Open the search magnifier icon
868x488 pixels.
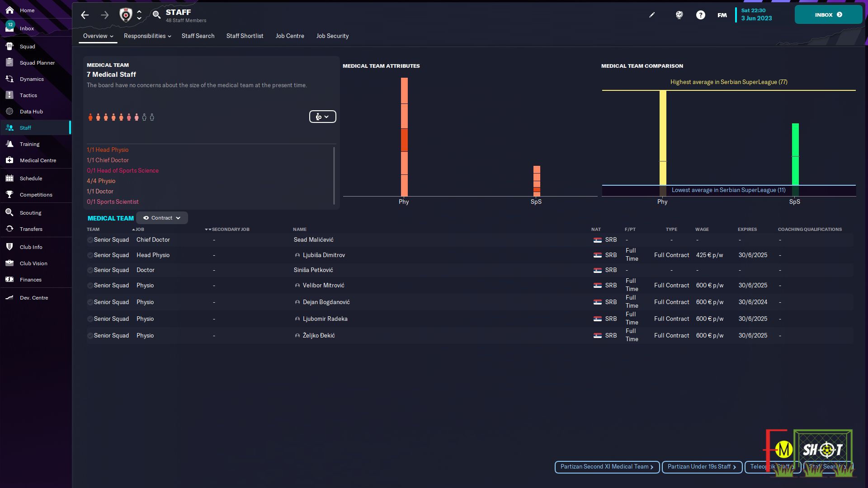click(156, 15)
